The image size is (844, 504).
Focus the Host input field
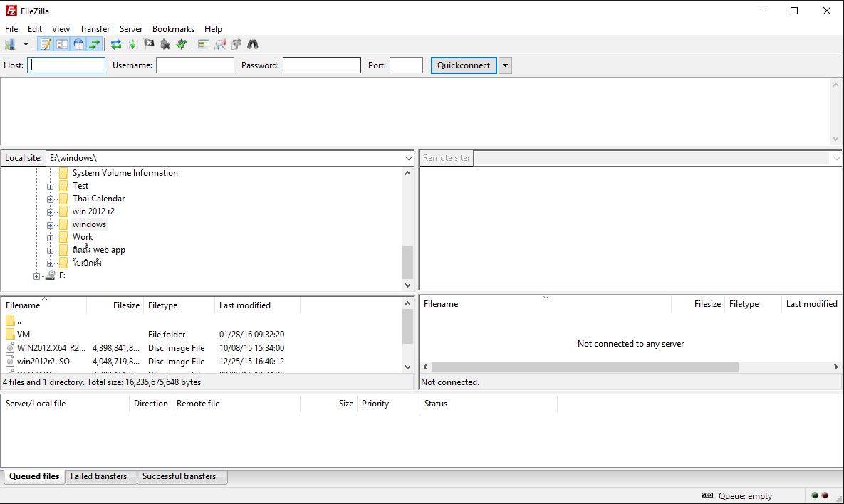[66, 65]
